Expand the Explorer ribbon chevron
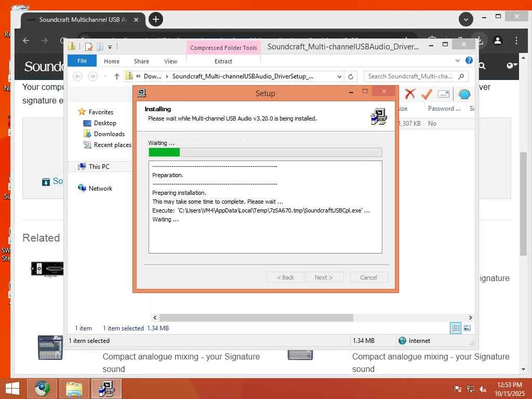Viewport: 532px width, 399px height. click(x=457, y=61)
